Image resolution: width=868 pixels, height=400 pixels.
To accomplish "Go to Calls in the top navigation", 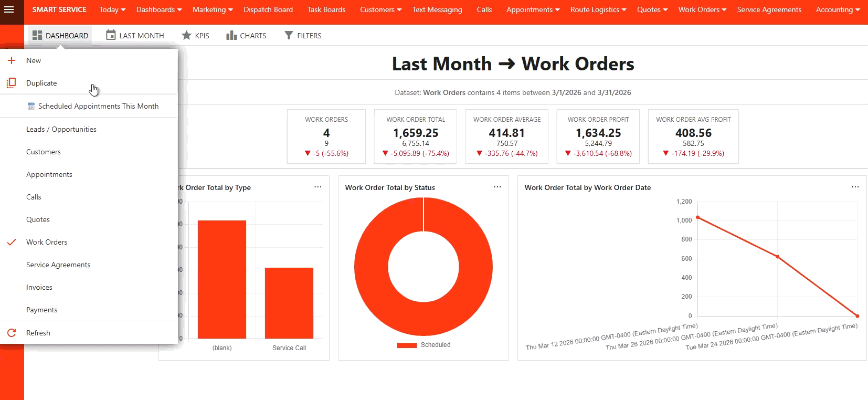I will point(484,9).
